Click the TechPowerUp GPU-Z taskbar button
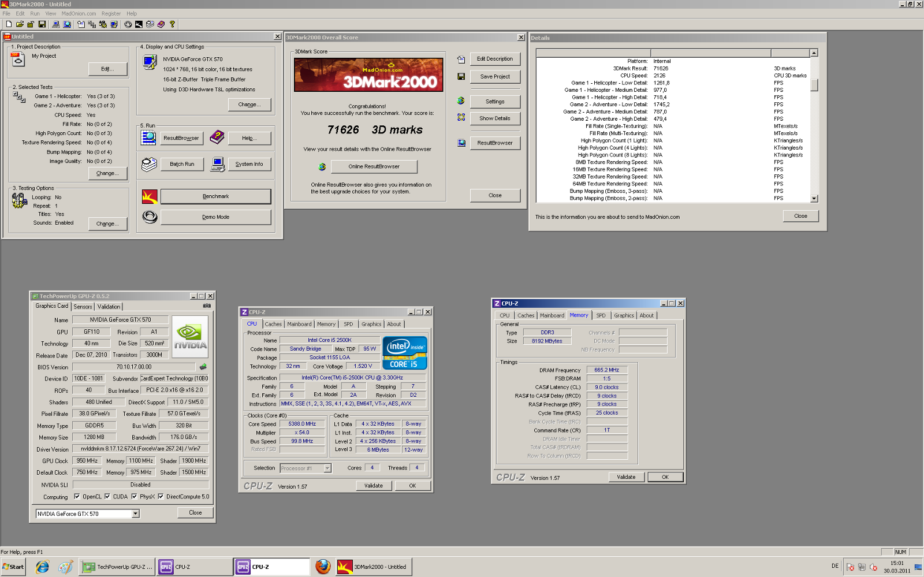 coord(117,567)
